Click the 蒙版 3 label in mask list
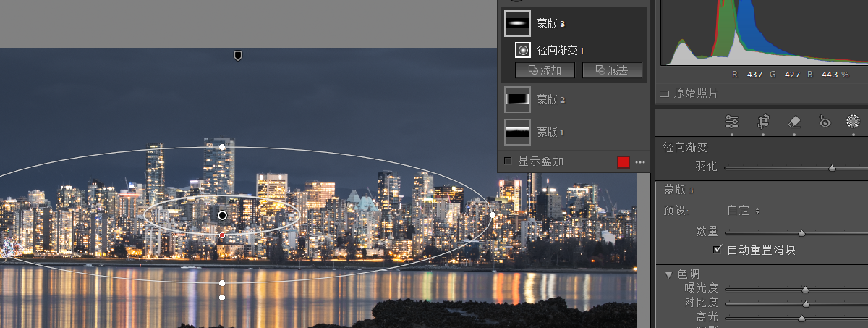Viewport: 868px width, 328px height. 550,24
